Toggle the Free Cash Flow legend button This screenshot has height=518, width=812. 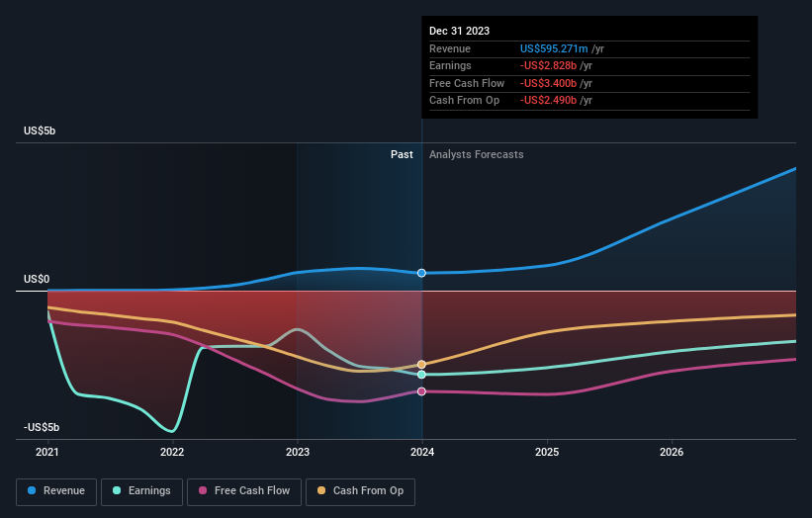244,491
